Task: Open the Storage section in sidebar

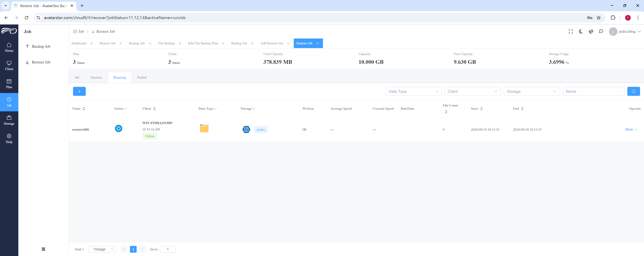Action: click(x=9, y=120)
